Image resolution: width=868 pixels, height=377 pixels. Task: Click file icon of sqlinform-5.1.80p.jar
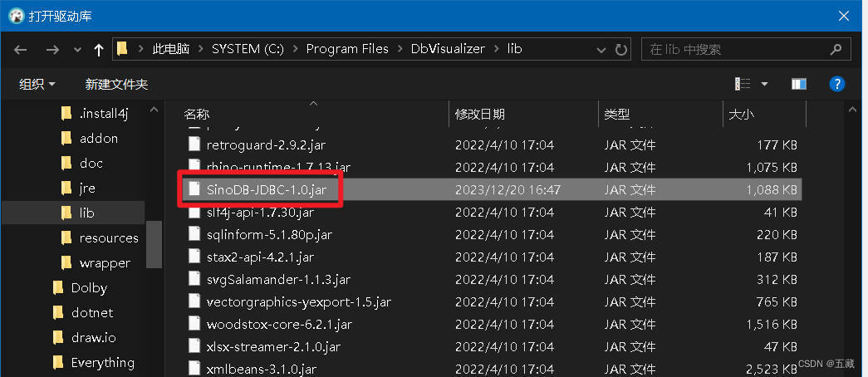pos(194,234)
